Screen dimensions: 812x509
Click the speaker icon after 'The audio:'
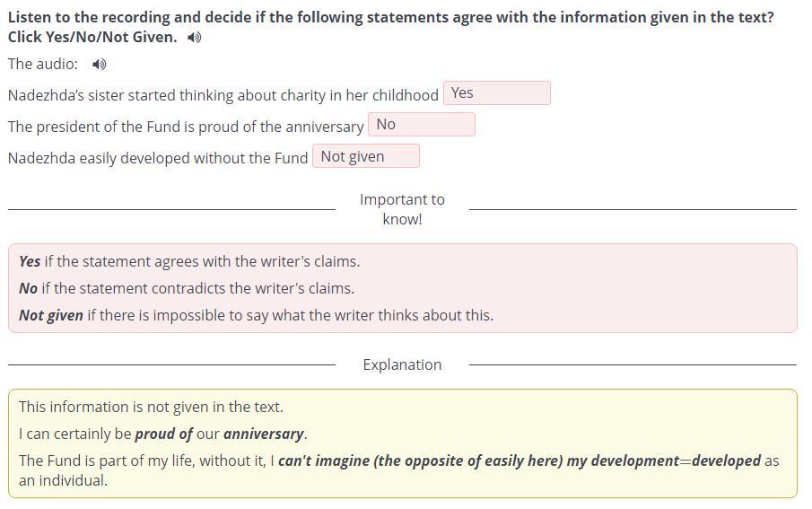100,65
